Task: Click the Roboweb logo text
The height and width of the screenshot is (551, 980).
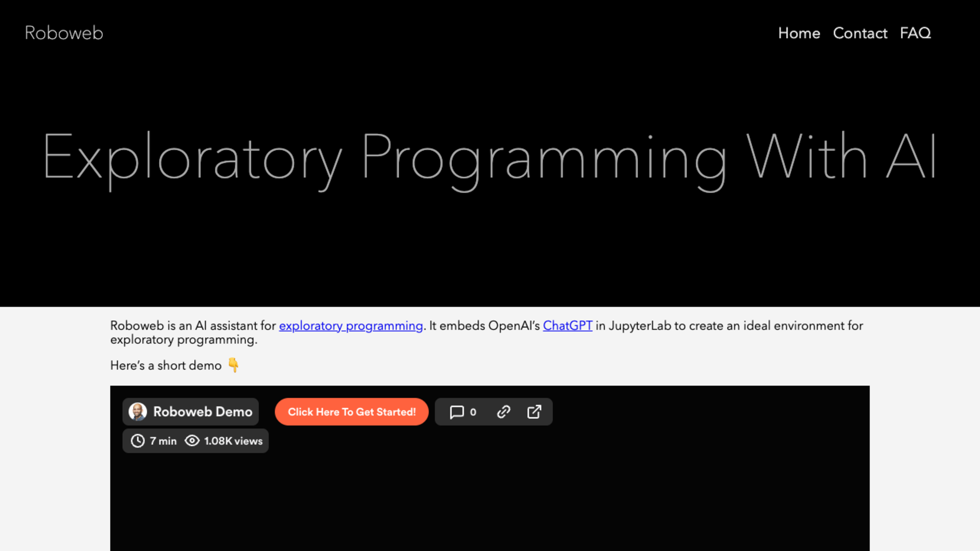Action: pos(64,33)
